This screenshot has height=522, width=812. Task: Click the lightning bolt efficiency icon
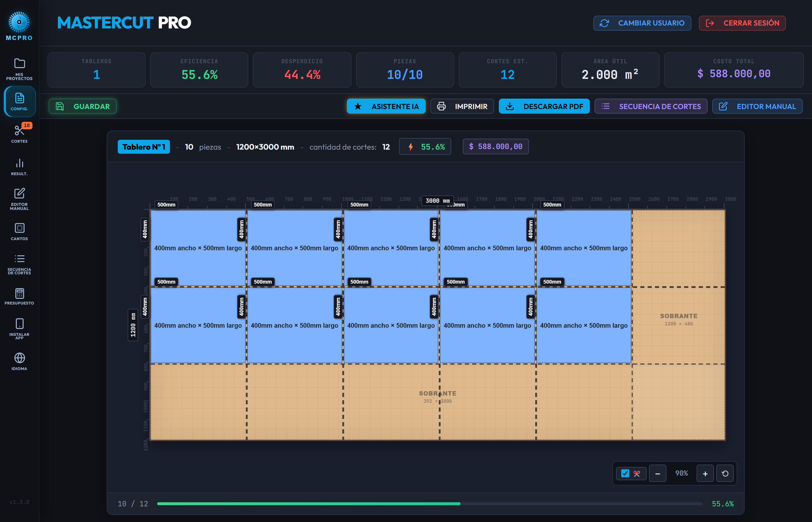coord(411,147)
